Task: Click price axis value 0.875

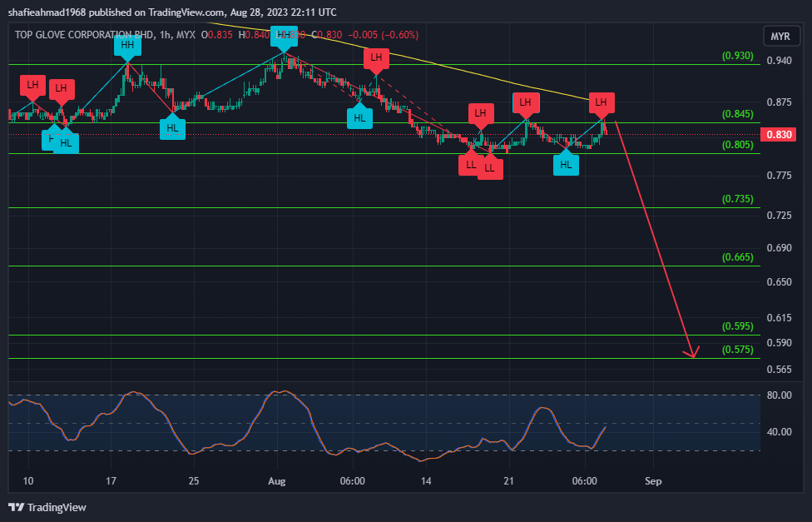Action: (x=779, y=102)
